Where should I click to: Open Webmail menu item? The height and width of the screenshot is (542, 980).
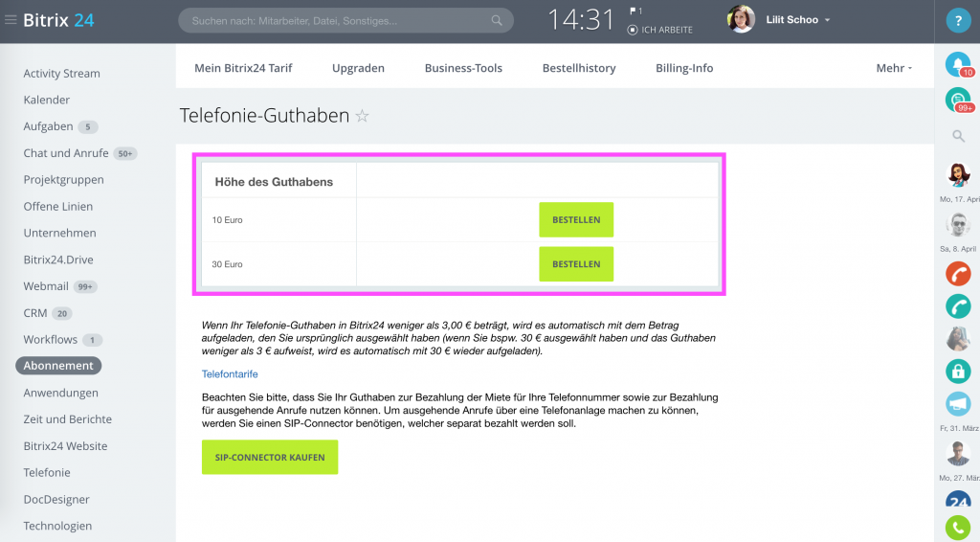point(46,286)
